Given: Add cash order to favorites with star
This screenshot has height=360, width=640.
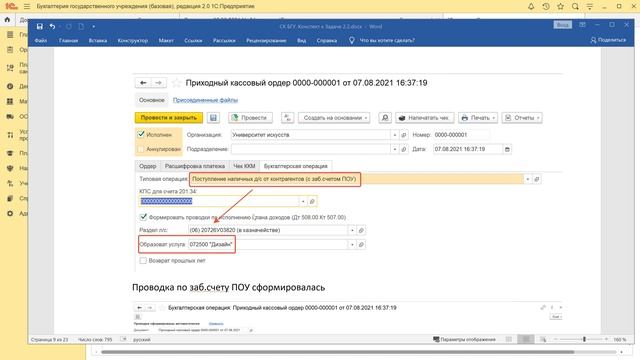Looking at the screenshot, I should (176, 83).
